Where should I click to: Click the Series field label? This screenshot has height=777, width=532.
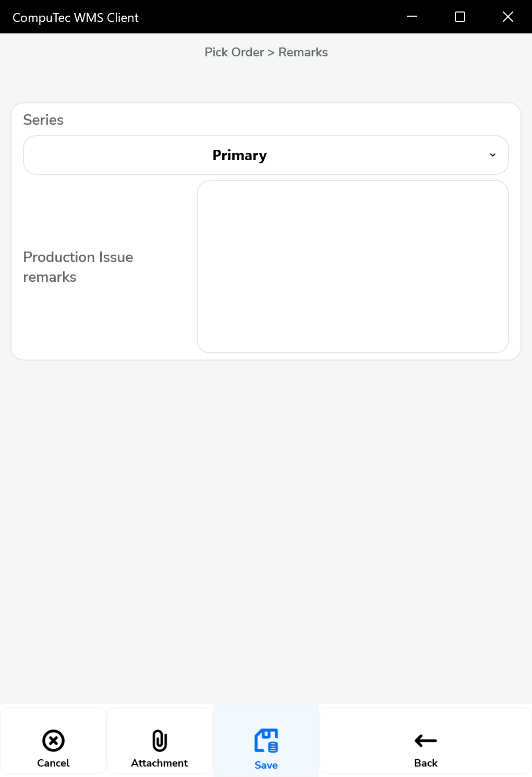[x=43, y=120]
